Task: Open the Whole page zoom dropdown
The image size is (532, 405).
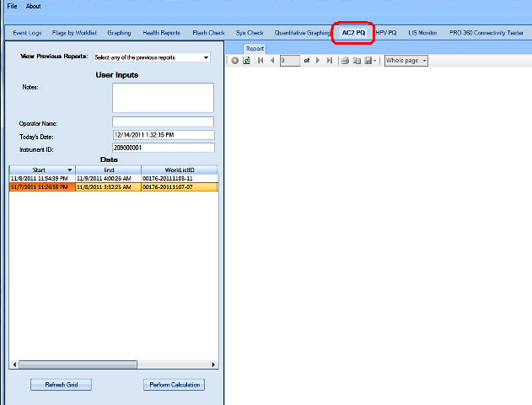Action: pyautogui.click(x=406, y=61)
